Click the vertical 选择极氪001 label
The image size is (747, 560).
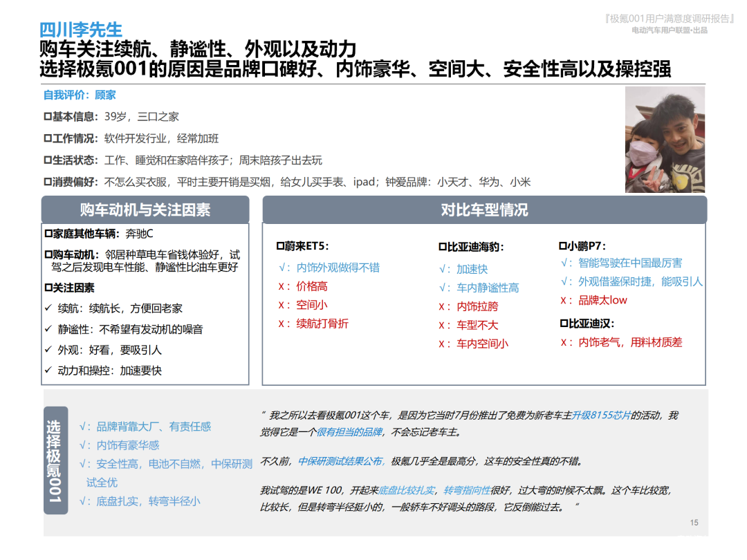coord(56,460)
